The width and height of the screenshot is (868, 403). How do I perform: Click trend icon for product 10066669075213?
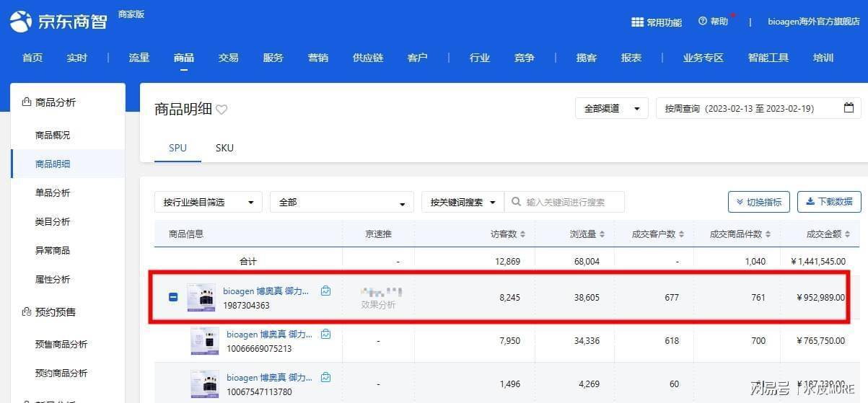pyautogui.click(x=326, y=335)
